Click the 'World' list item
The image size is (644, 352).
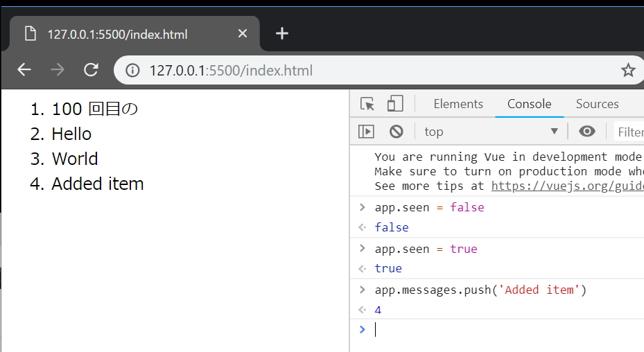(75, 159)
